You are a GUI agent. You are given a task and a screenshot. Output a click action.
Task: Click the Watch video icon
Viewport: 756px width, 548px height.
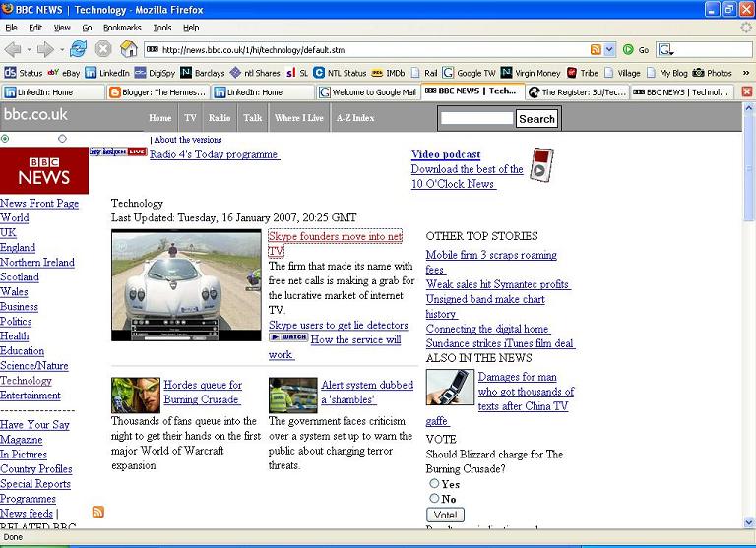pyautogui.click(x=288, y=337)
